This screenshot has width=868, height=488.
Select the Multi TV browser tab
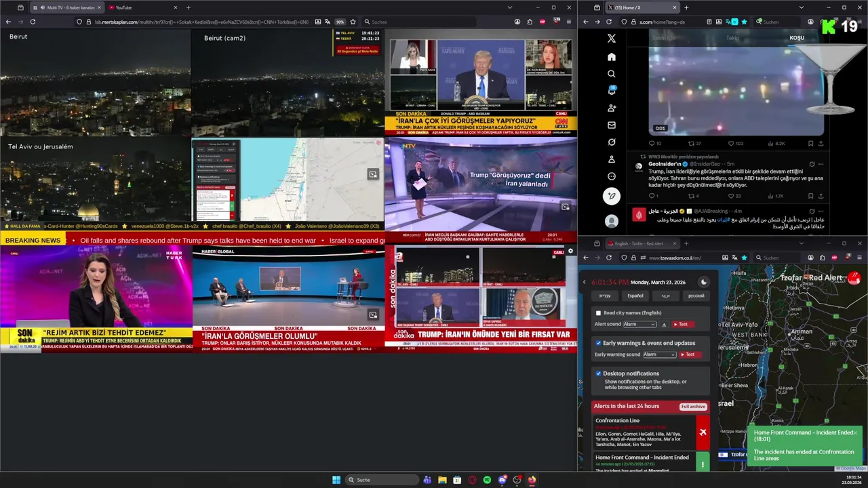coord(66,7)
